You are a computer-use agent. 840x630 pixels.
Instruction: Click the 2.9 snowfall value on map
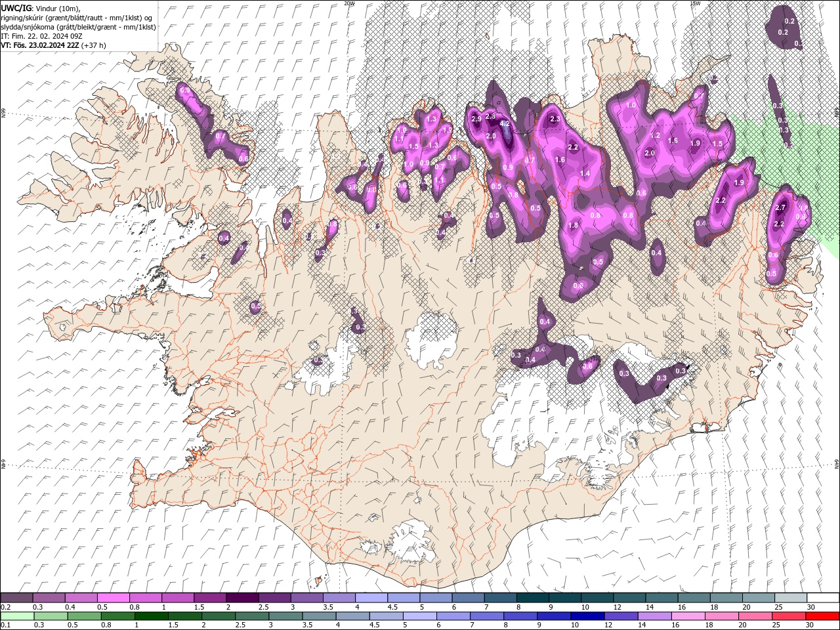(x=476, y=119)
